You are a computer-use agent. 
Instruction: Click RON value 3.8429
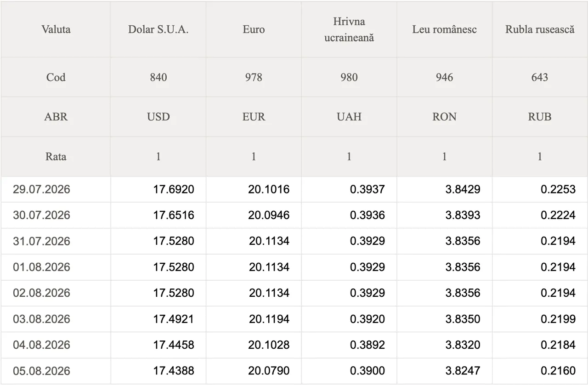463,189
